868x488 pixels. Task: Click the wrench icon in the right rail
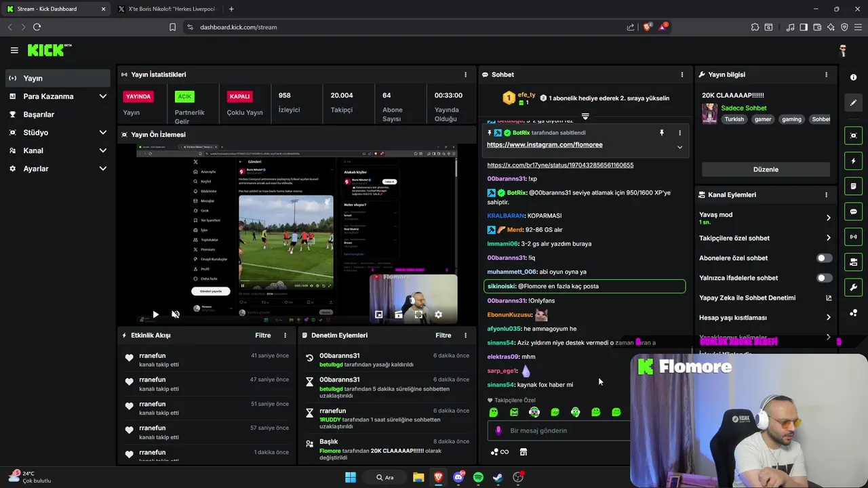853,287
